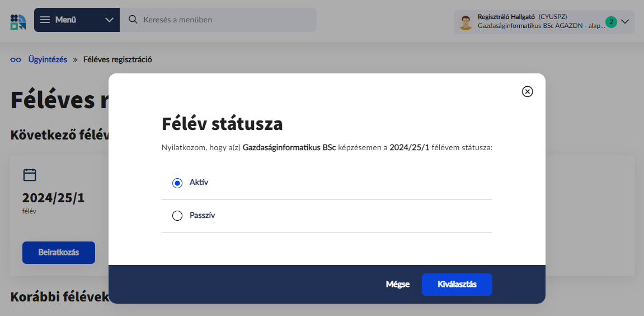
Task: Click the glasses icon in the breadcrumb
Action: pyautogui.click(x=16, y=59)
